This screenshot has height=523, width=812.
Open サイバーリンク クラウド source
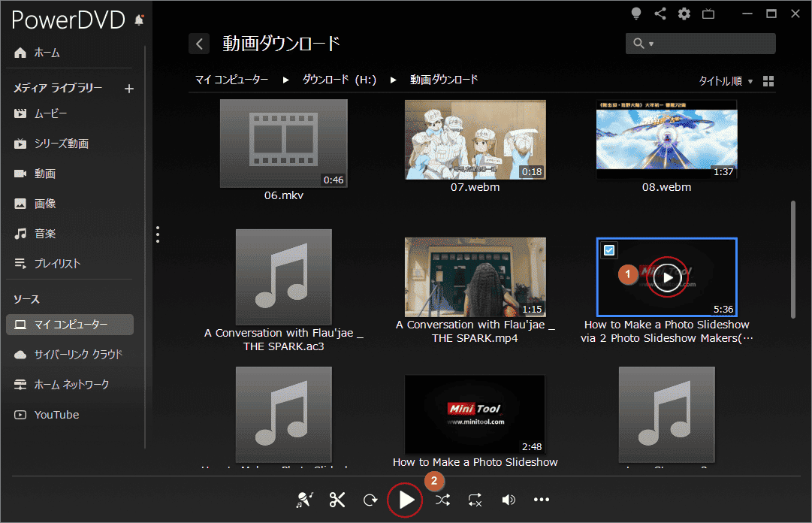69,355
